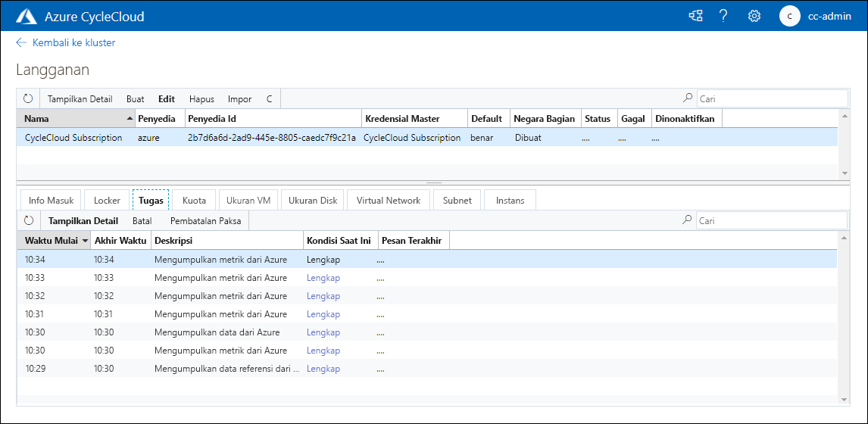868x424 pixels.
Task: Toggle sort arrow on Waktu Mulai column
Action: coord(86,241)
